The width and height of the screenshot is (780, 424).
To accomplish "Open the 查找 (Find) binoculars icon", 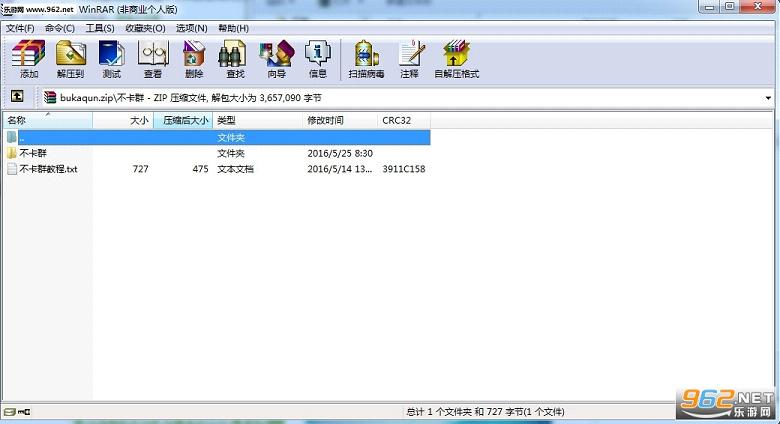I will pos(234,59).
